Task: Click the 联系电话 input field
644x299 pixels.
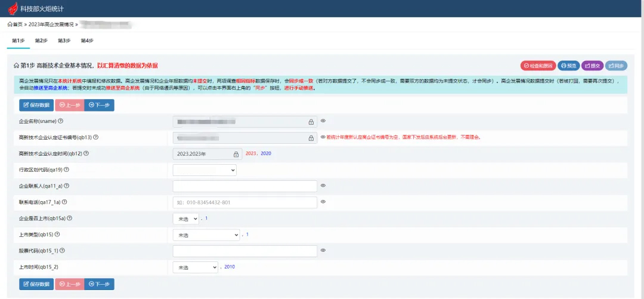Action: point(244,202)
